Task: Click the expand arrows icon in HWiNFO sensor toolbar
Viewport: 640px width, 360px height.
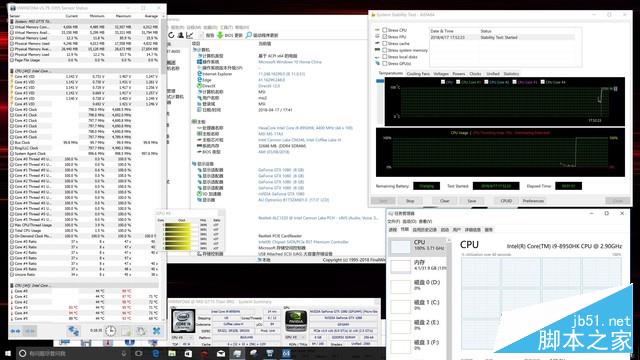Action: coord(16,331)
